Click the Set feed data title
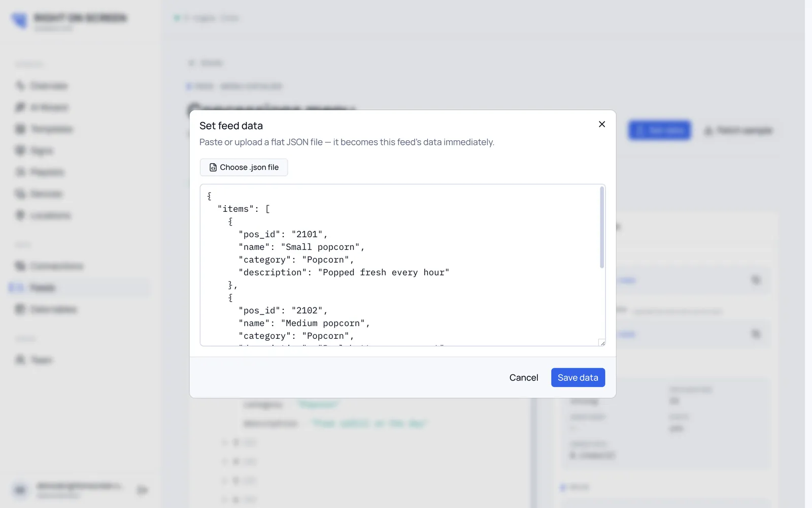812x508 pixels. point(231,125)
